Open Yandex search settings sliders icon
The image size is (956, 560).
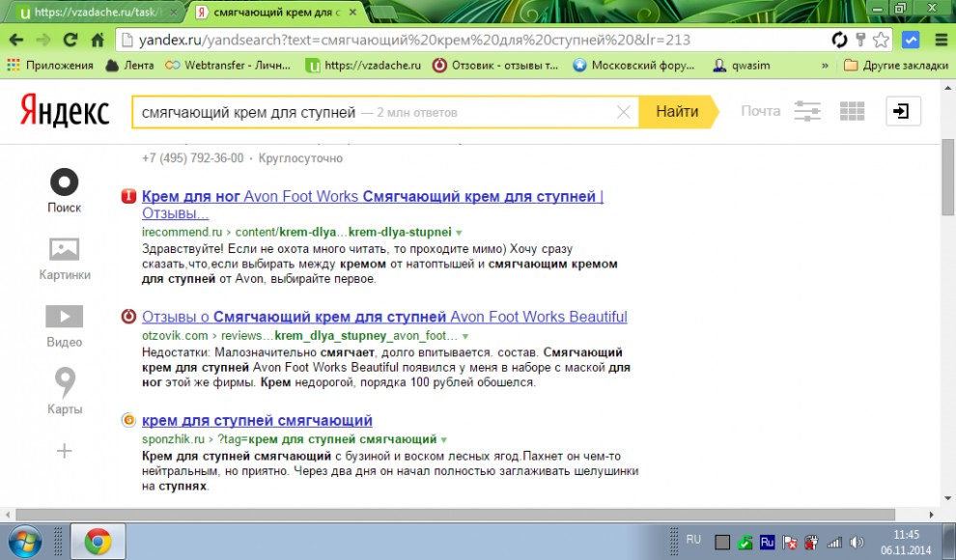pos(807,111)
